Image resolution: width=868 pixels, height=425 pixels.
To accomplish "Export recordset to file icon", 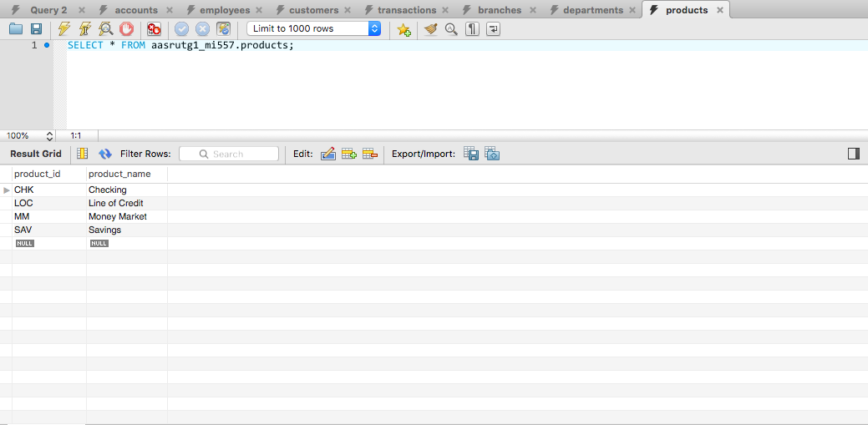I will [x=471, y=154].
